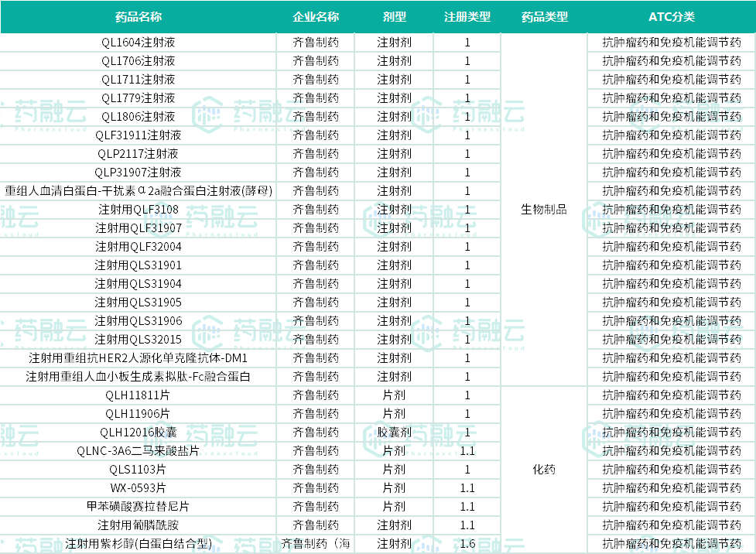
Task: Select 注射用重组抗HER2人源化单克隆抗体-DM1 cell
Action: tap(138, 358)
